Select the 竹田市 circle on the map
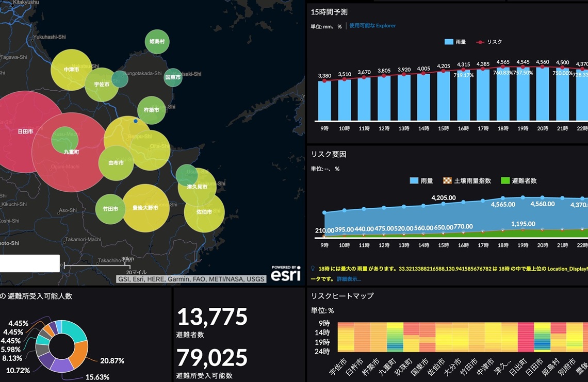Image resolution: width=588 pixels, height=382 pixels. pos(110,209)
